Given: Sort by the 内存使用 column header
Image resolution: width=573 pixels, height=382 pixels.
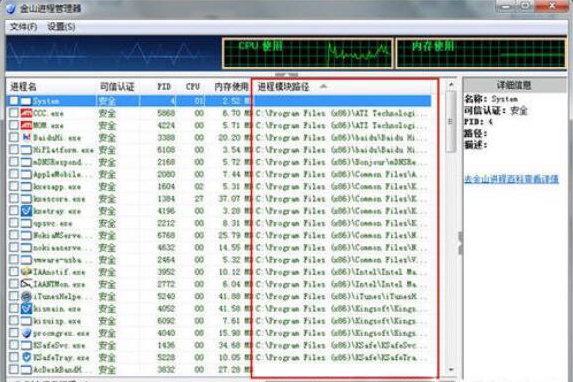Looking at the screenshot, I should coord(231,87).
